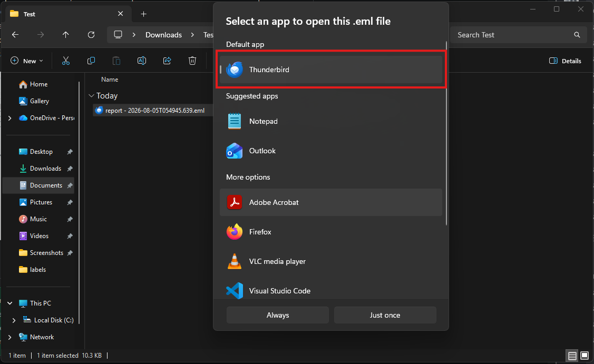Click the Copy icon in toolbar
Viewport: 594px width, 364px height.
91,61
